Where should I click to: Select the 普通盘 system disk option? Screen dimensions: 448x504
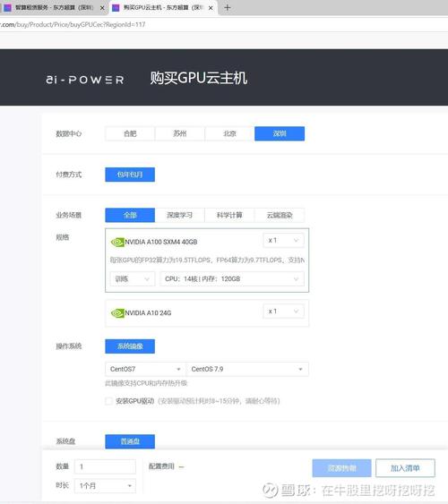[130, 441]
